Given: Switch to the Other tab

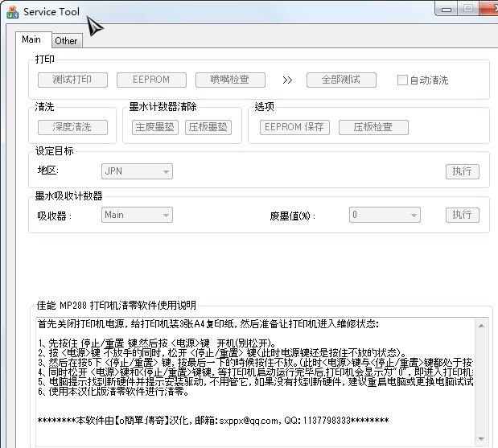Looking at the screenshot, I should [66, 41].
